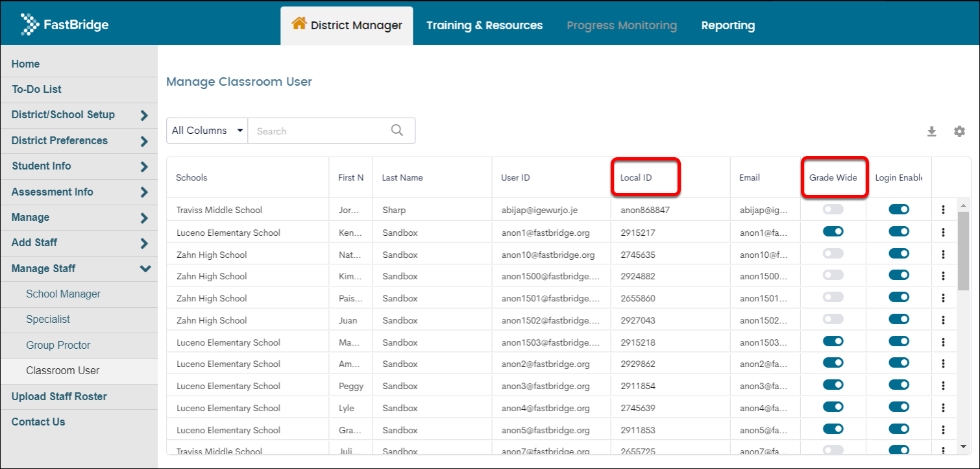Image resolution: width=980 pixels, height=469 pixels.
Task: Click the table vertical scrollbar thumb
Action: point(964,250)
